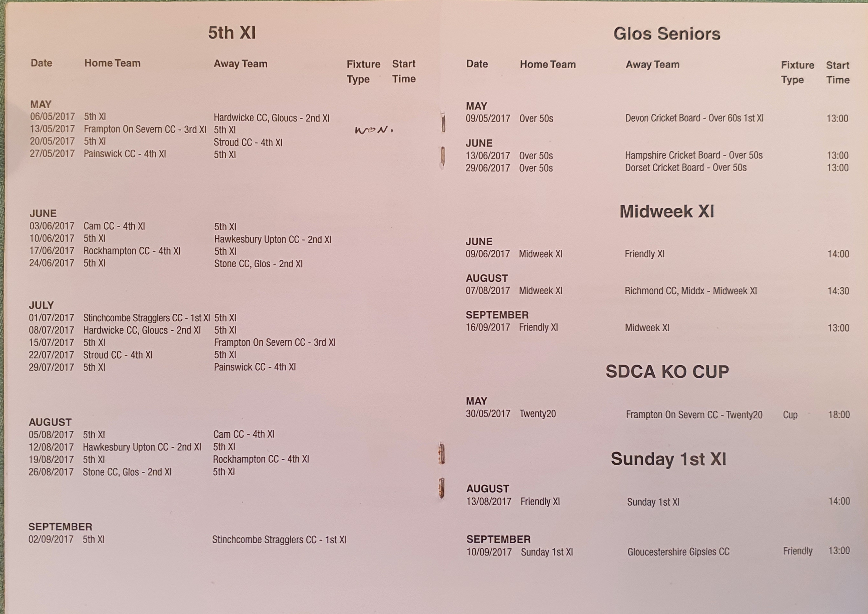Screen dimensions: 868x614
Task: Select "Gloucestershire Gipsies CC" away team
Action: point(678,552)
